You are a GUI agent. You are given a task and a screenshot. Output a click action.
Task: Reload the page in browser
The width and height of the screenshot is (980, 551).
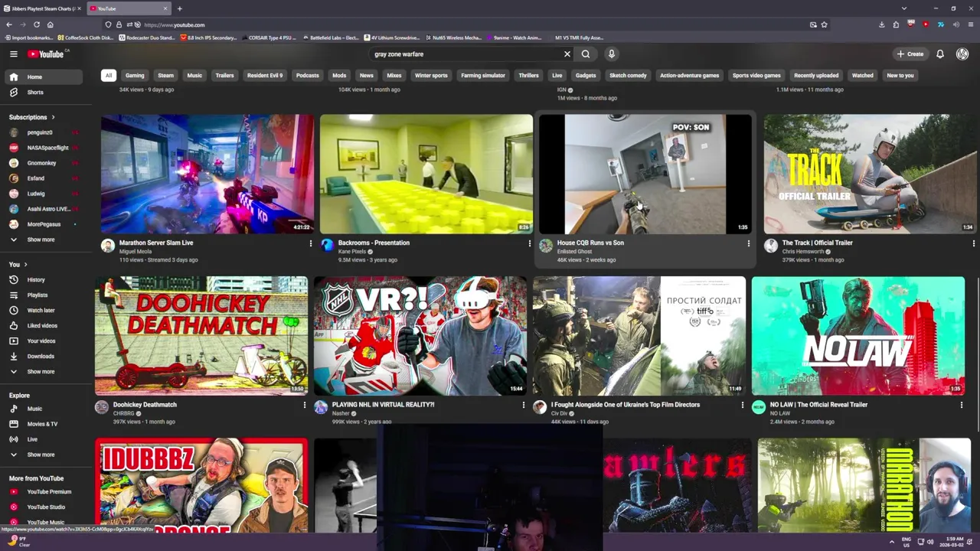point(36,24)
